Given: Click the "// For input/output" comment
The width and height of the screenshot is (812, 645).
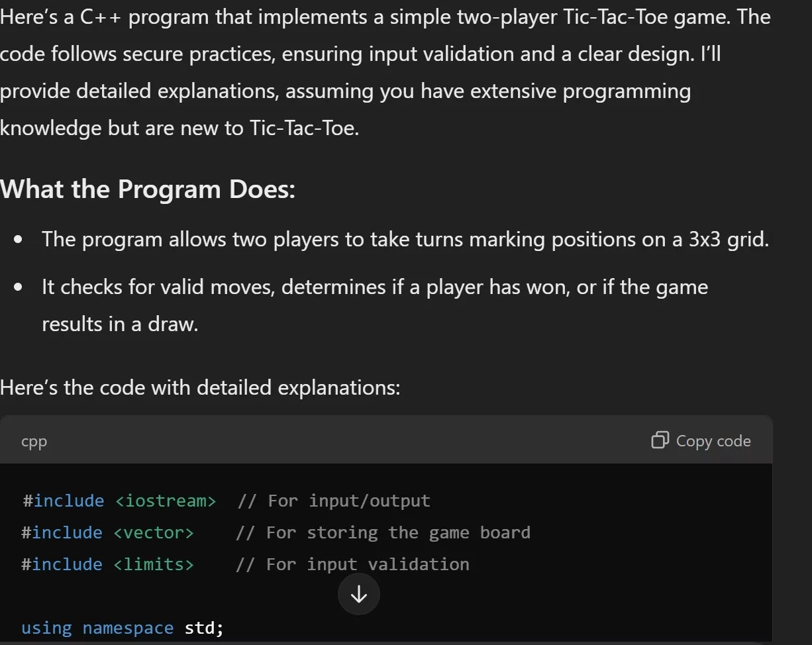Looking at the screenshot, I should pos(334,501).
